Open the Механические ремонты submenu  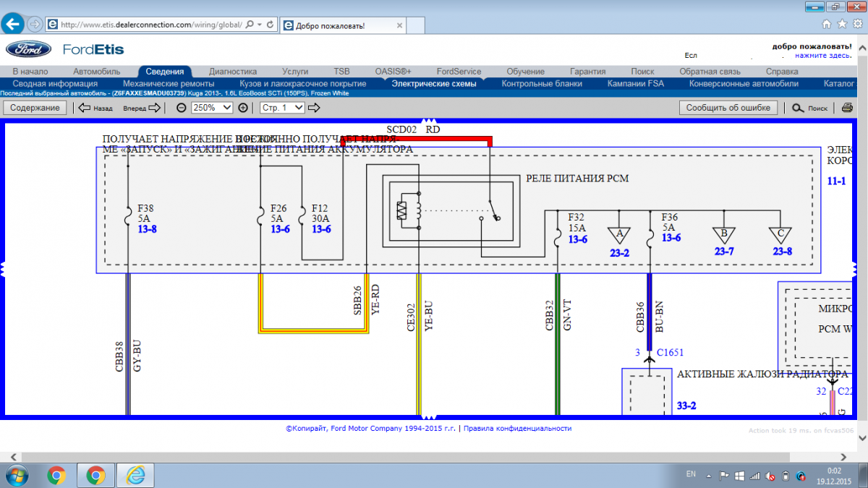(x=169, y=84)
